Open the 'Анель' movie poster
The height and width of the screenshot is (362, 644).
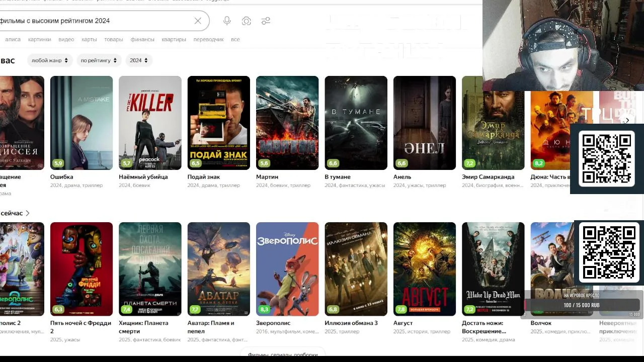425,123
